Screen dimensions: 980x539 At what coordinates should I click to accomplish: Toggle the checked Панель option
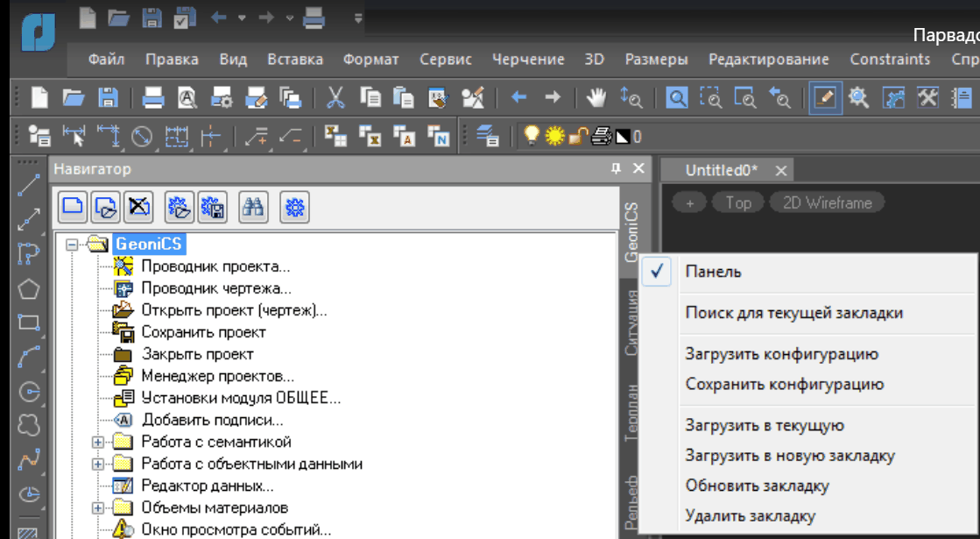[x=713, y=272]
